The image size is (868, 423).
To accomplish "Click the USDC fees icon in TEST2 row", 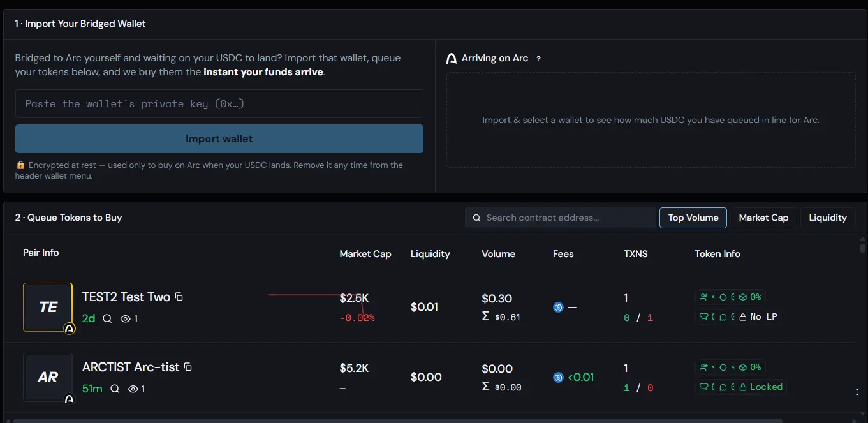I will pos(558,308).
